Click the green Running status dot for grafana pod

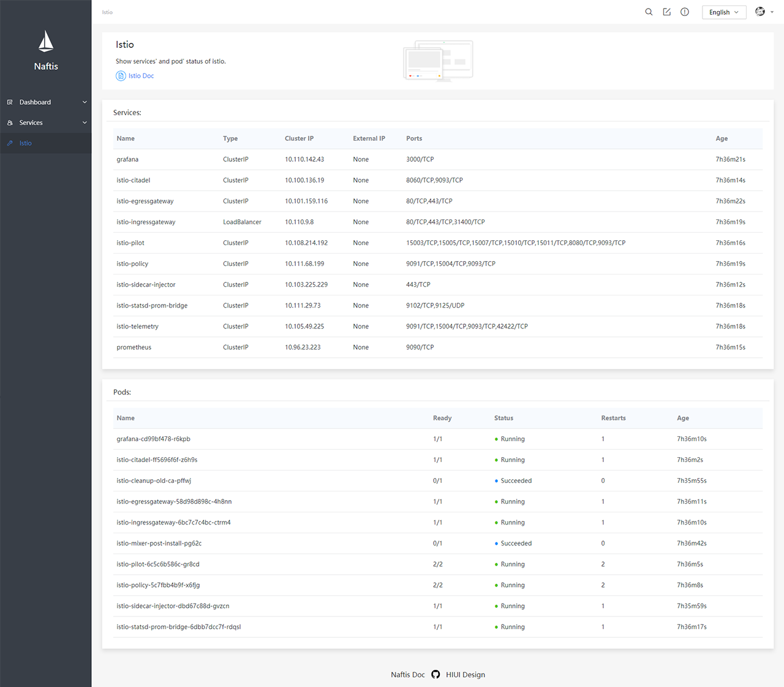pos(496,439)
